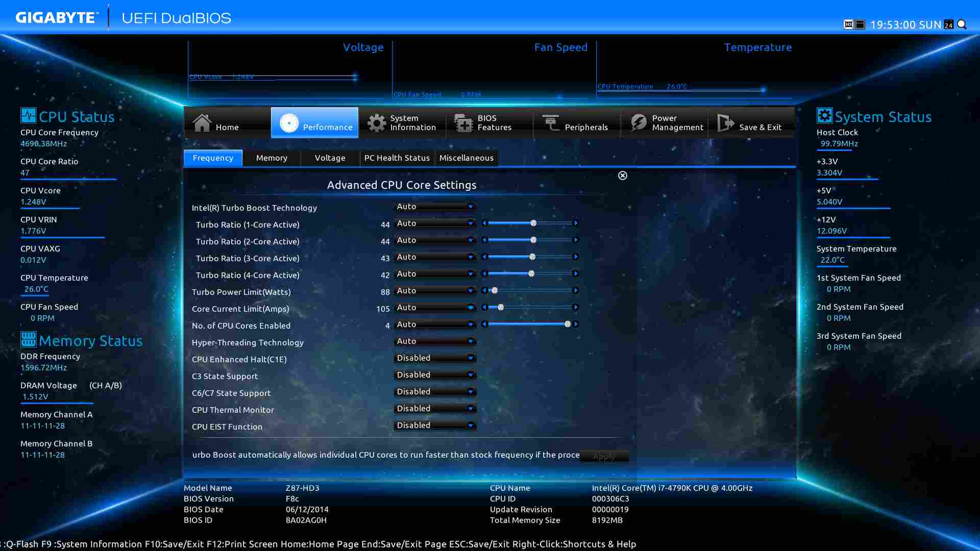Click the Home house icon
Screen dimensions: 980x551
pos(202,123)
